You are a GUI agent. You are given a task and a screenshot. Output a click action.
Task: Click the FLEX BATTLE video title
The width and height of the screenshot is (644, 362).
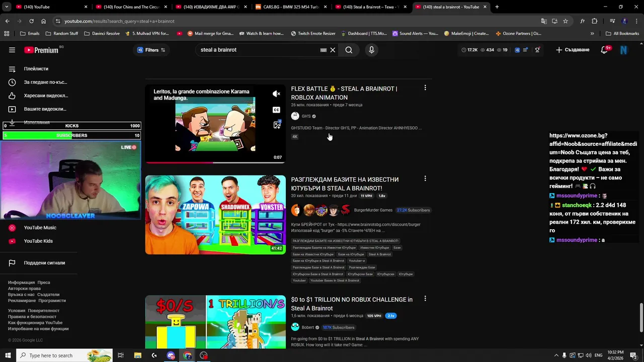(344, 93)
